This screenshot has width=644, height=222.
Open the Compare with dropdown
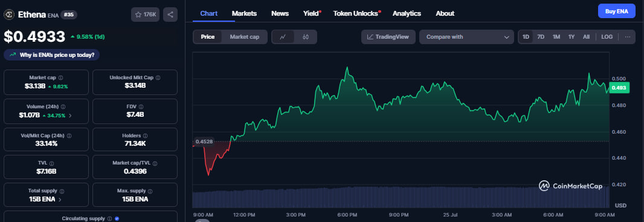466,36
